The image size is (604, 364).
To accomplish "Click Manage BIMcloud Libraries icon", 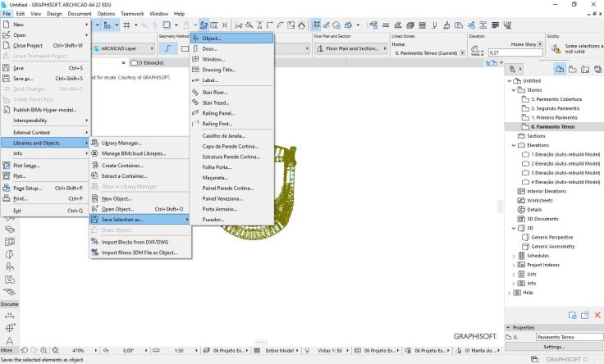I will pos(94,153).
